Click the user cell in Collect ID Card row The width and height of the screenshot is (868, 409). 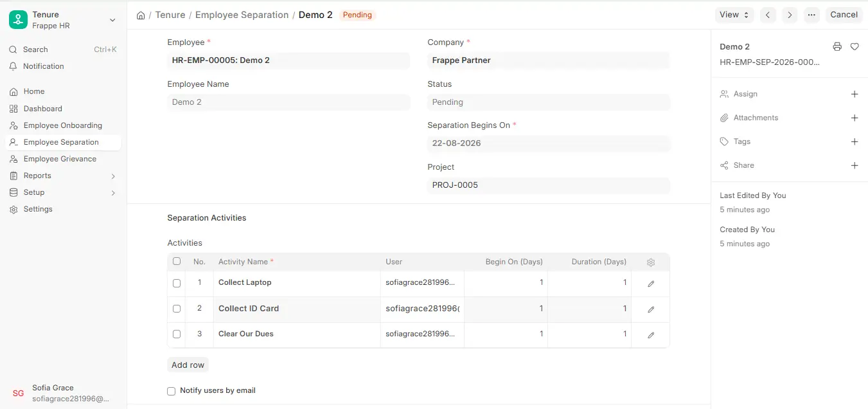(x=422, y=309)
